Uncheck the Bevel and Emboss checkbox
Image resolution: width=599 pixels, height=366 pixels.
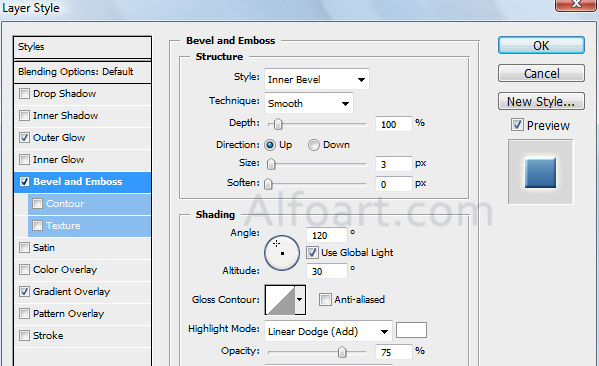24,181
